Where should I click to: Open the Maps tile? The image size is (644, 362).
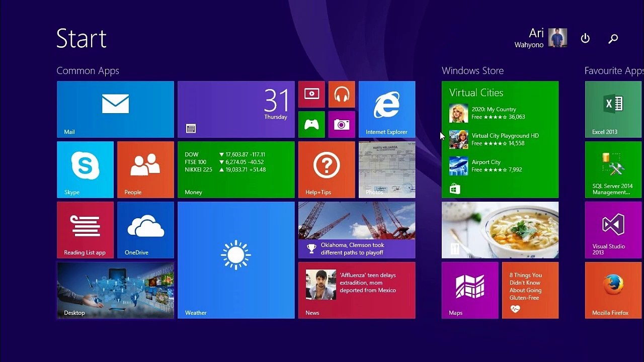pyautogui.click(x=470, y=290)
